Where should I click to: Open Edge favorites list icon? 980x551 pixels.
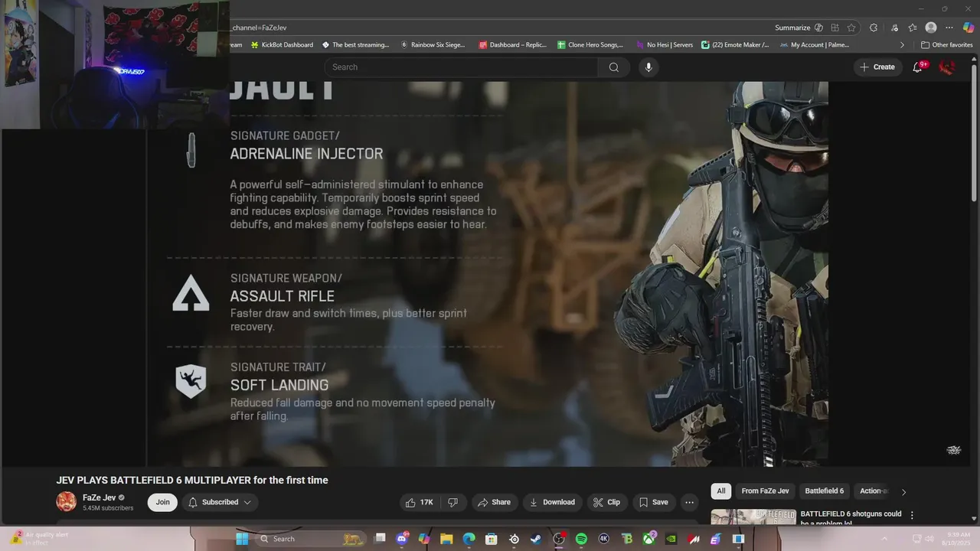click(912, 28)
